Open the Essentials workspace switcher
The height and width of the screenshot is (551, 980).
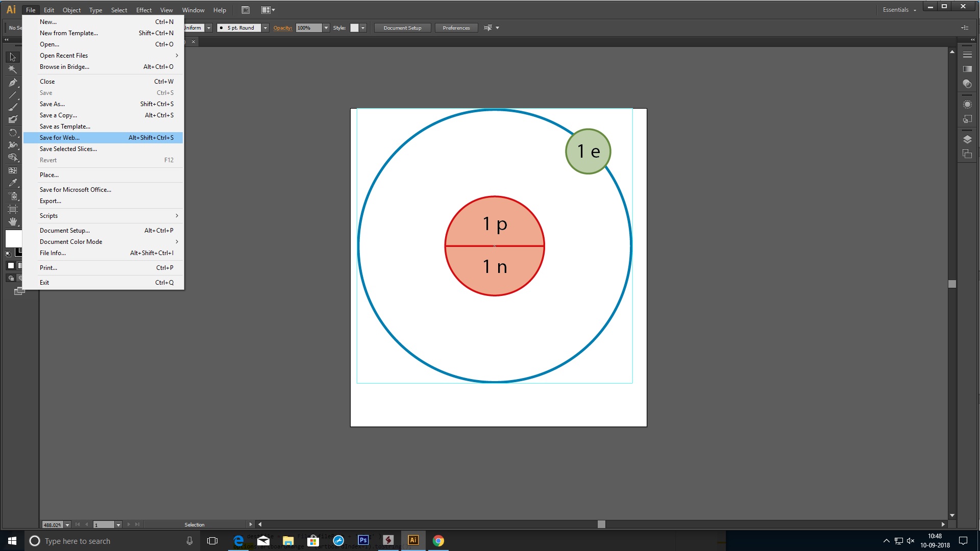[x=899, y=10]
